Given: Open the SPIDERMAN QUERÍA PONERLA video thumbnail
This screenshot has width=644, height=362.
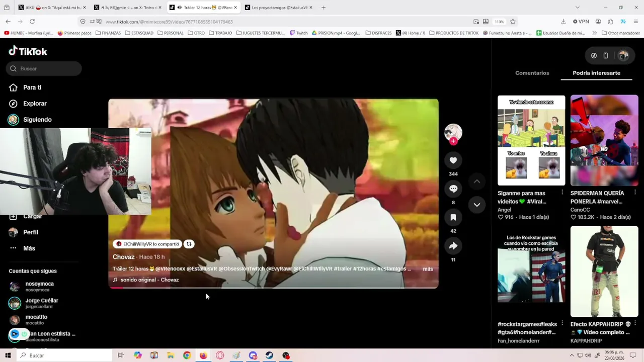Looking at the screenshot, I should click(604, 140).
